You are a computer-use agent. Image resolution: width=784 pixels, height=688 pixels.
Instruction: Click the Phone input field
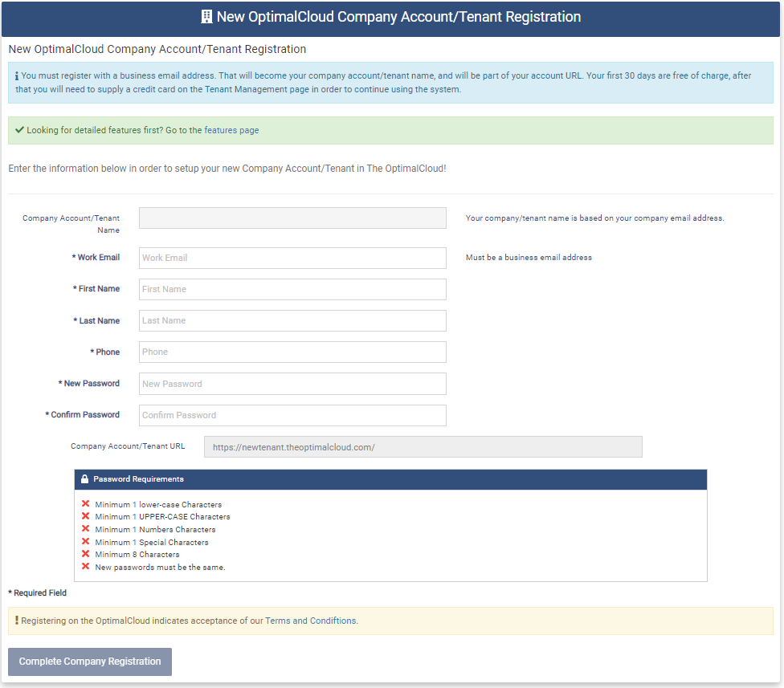point(292,352)
